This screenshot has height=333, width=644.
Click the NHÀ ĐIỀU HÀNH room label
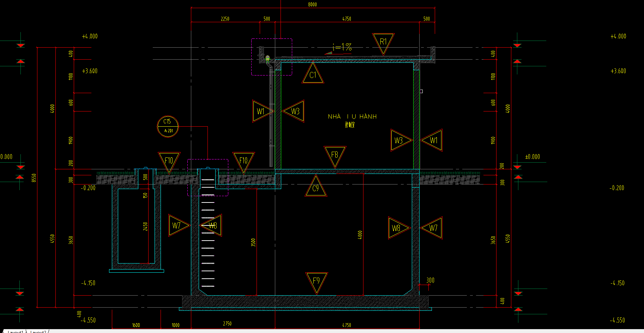tap(352, 116)
